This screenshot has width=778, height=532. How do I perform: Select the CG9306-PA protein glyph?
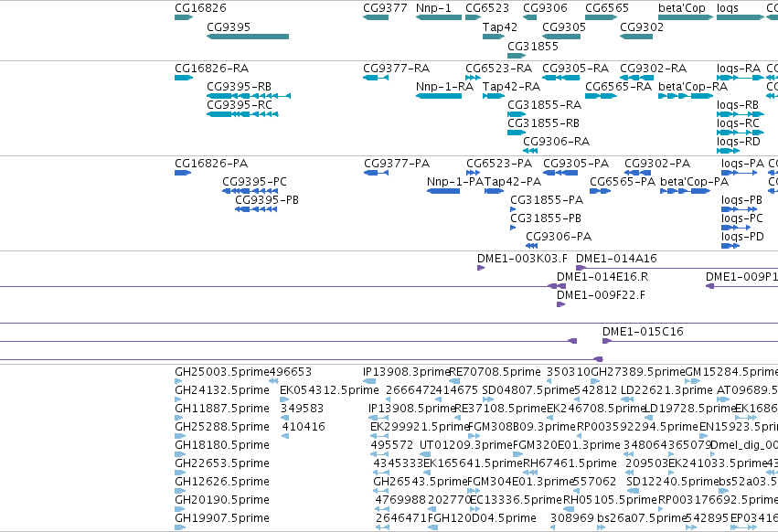[531, 246]
